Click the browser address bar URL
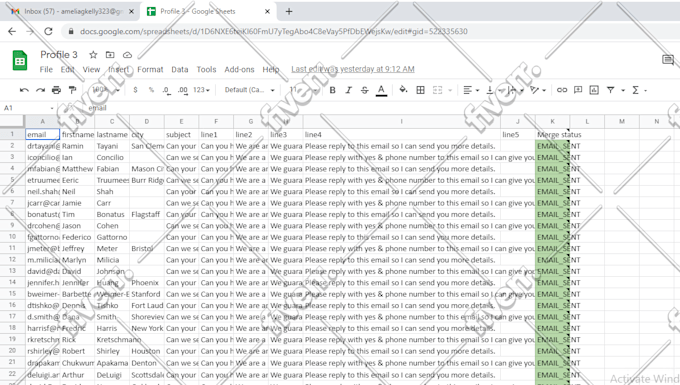 (274, 31)
